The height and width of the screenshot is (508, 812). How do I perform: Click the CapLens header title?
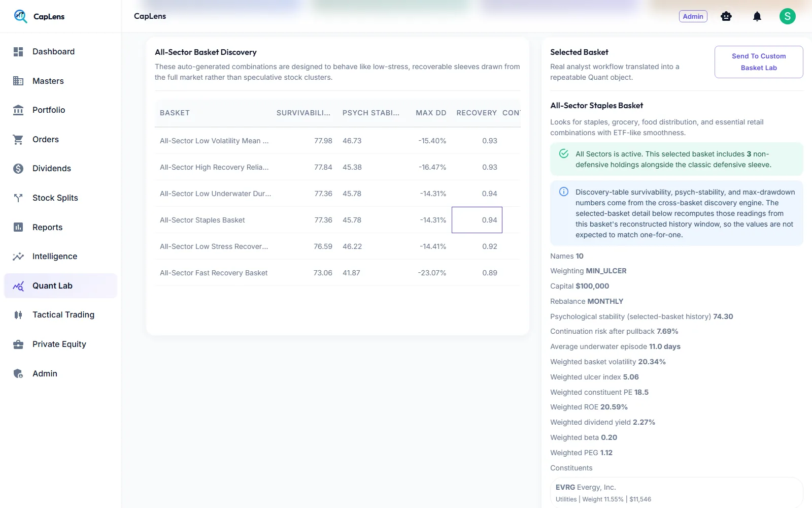[x=150, y=16]
